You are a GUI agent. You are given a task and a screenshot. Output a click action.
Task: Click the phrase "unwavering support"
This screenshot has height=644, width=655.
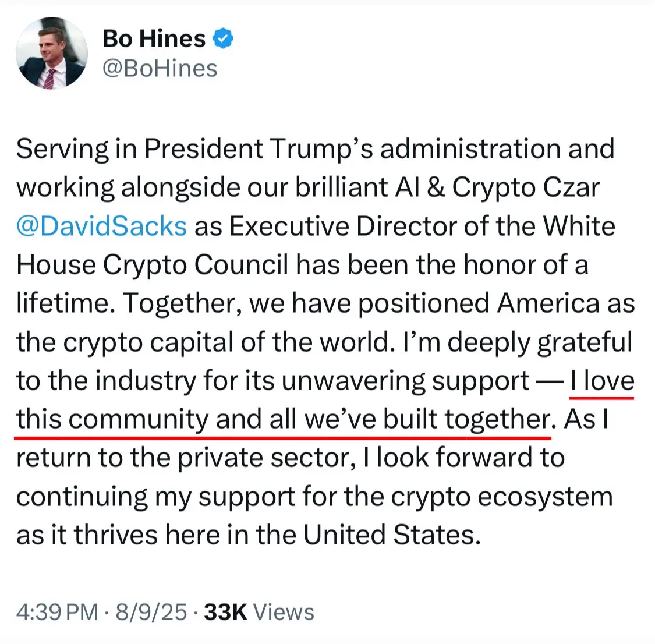coord(405,381)
